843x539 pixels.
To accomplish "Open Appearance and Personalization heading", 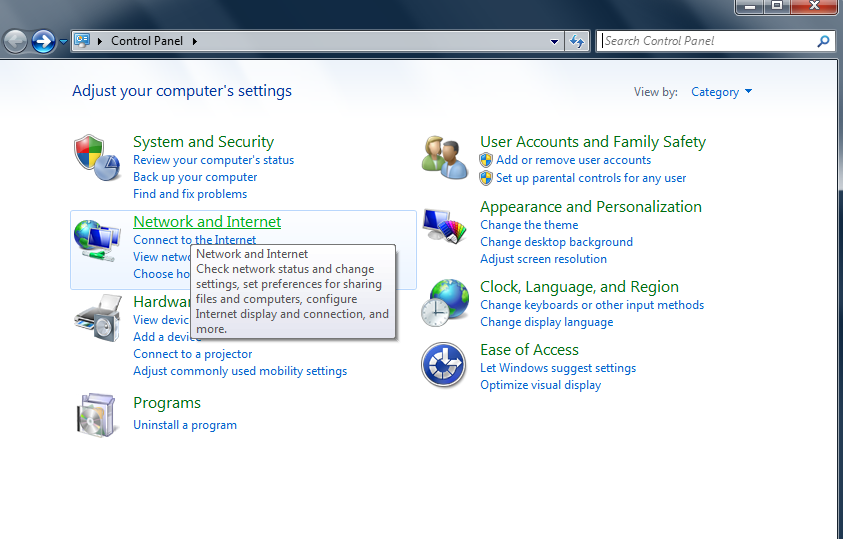I will click(590, 207).
